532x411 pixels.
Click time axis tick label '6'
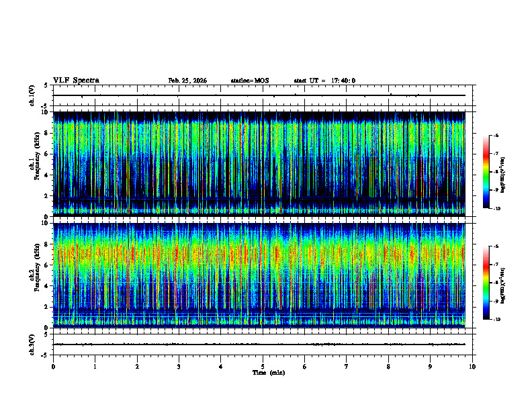coord(305,367)
